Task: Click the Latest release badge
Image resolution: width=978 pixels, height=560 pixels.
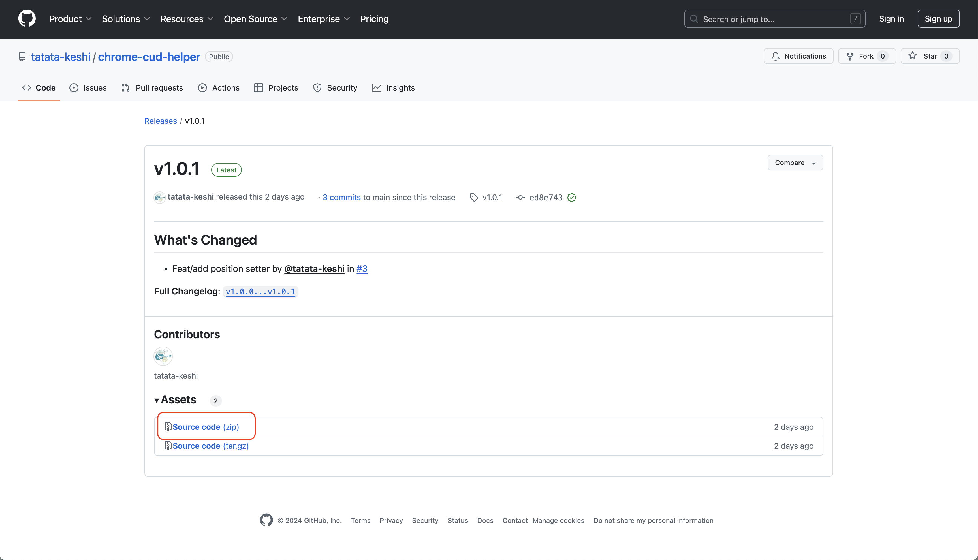Action: 226,170
